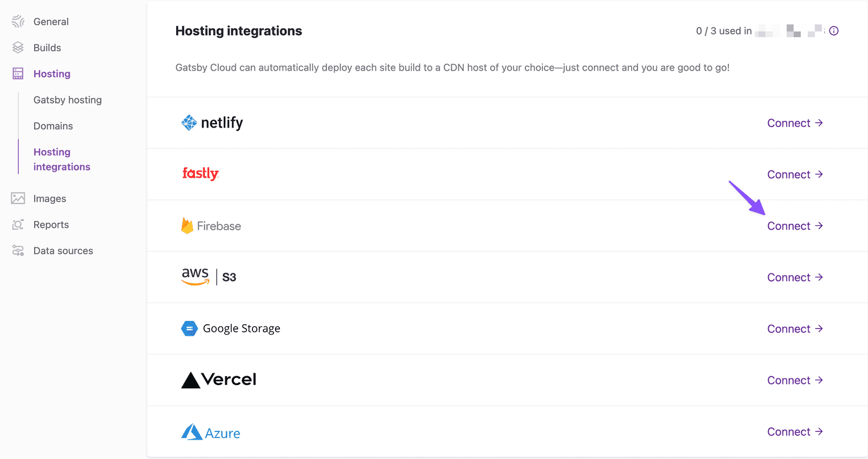Open the Images section via sidebar icon
This screenshot has width=868, height=459.
tap(18, 198)
